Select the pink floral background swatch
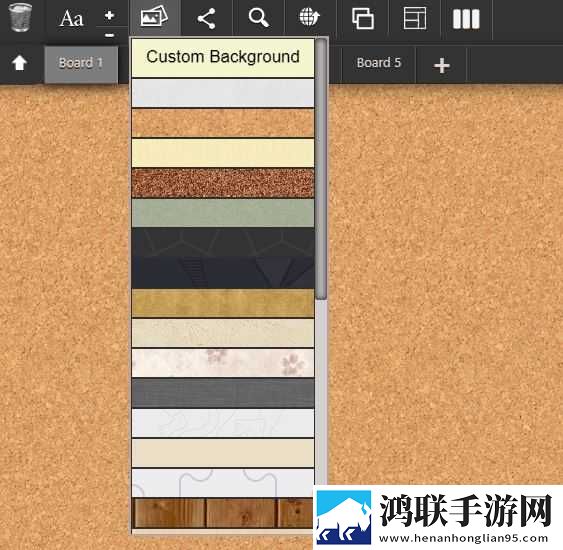 223,363
